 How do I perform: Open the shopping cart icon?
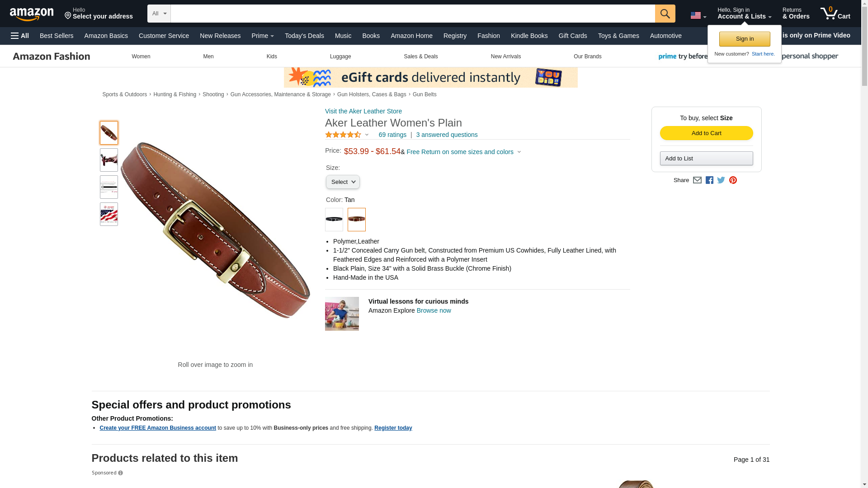(x=835, y=13)
